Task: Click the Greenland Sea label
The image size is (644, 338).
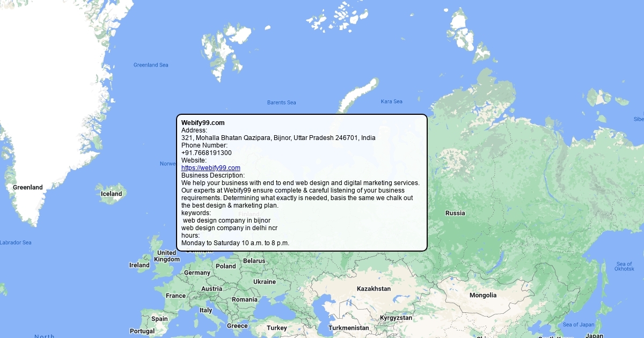Action: pyautogui.click(x=151, y=65)
